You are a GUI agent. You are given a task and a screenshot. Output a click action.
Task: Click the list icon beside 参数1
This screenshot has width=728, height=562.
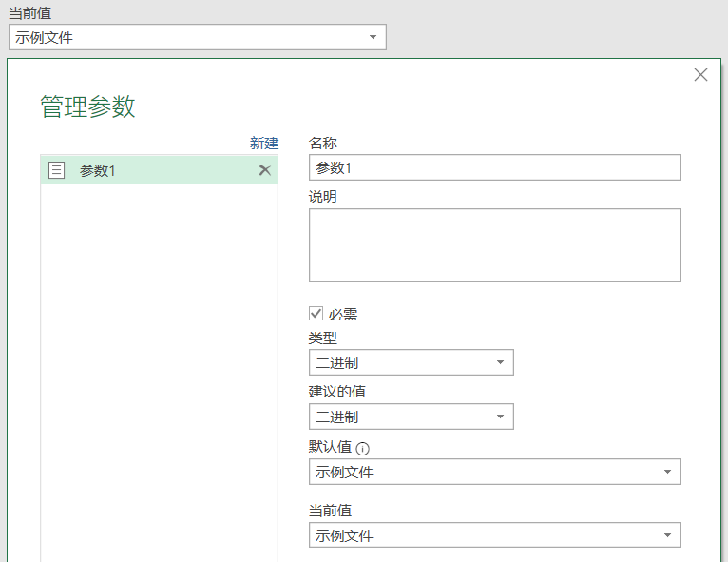coord(57,170)
